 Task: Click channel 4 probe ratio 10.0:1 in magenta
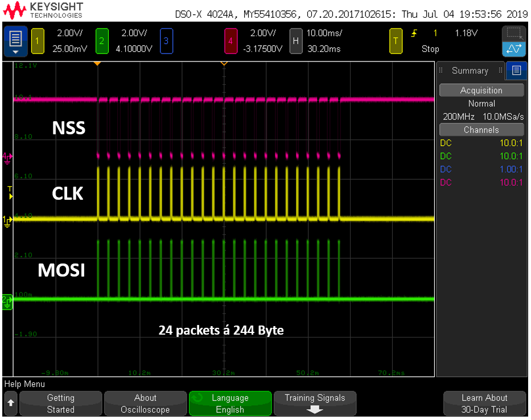[x=511, y=183]
